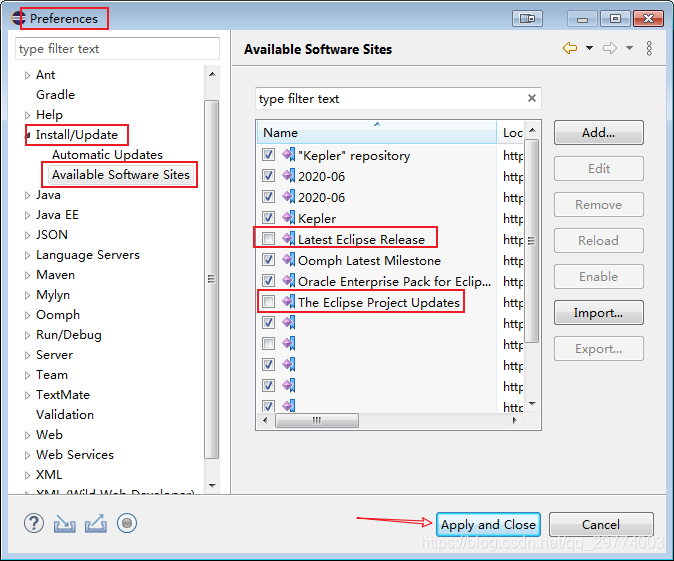Select Available Software Sites preference page
The width and height of the screenshot is (674, 561).
point(121,175)
